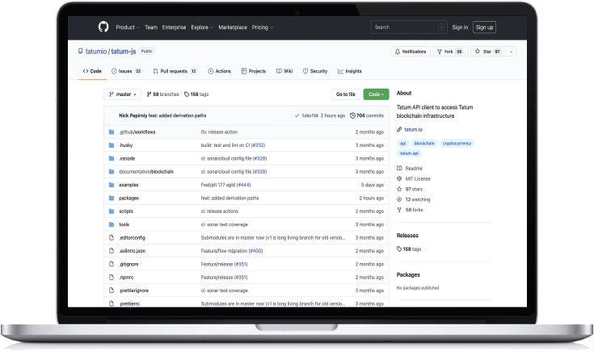View the 12 watching list
Viewport: 594px width, 364px height.
click(x=413, y=199)
